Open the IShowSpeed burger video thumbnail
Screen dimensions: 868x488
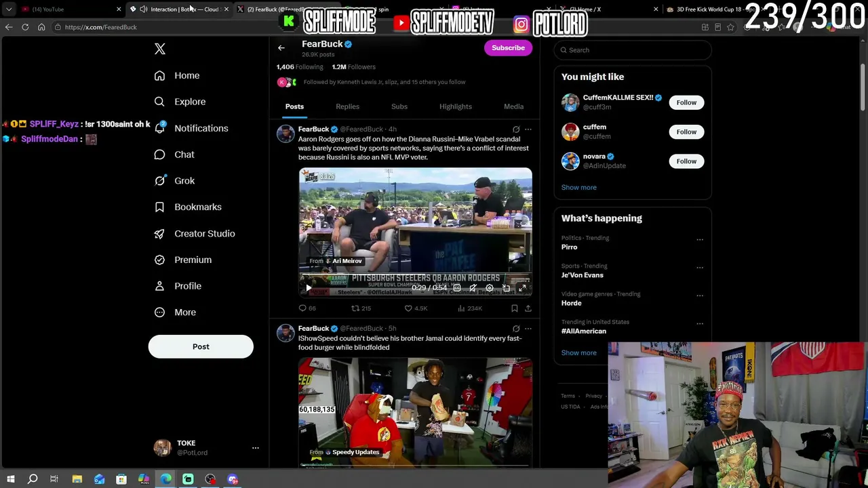[x=416, y=412]
